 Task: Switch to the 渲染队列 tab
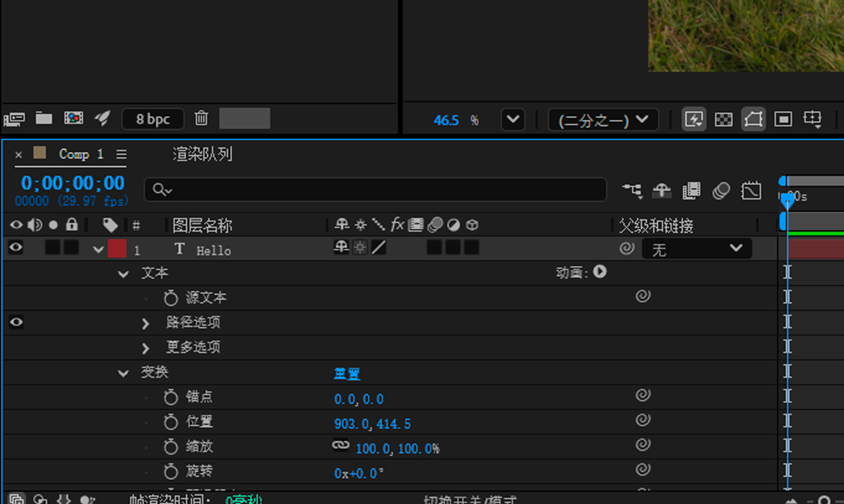[202, 154]
